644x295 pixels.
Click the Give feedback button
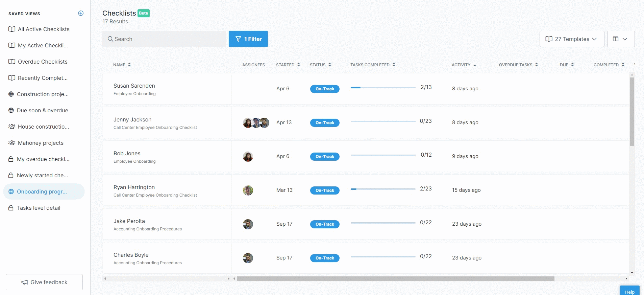44,282
